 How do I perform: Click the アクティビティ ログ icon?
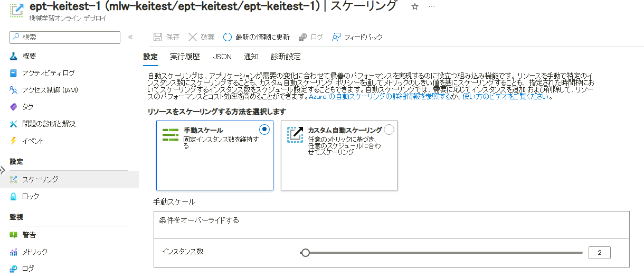point(14,73)
